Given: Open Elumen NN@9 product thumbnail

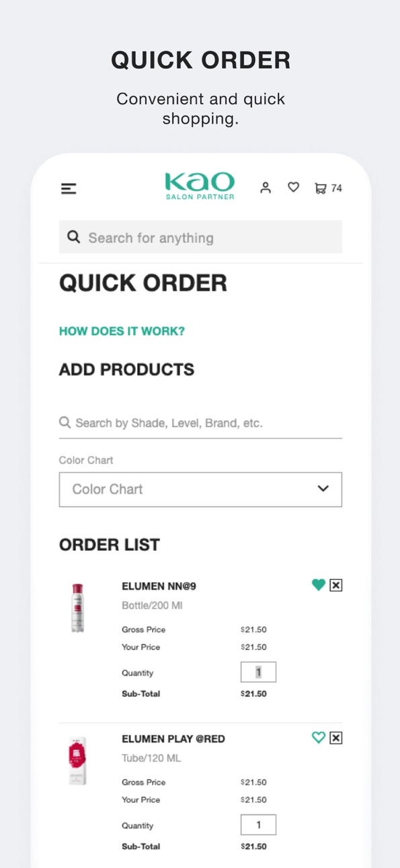Looking at the screenshot, I should [78, 608].
